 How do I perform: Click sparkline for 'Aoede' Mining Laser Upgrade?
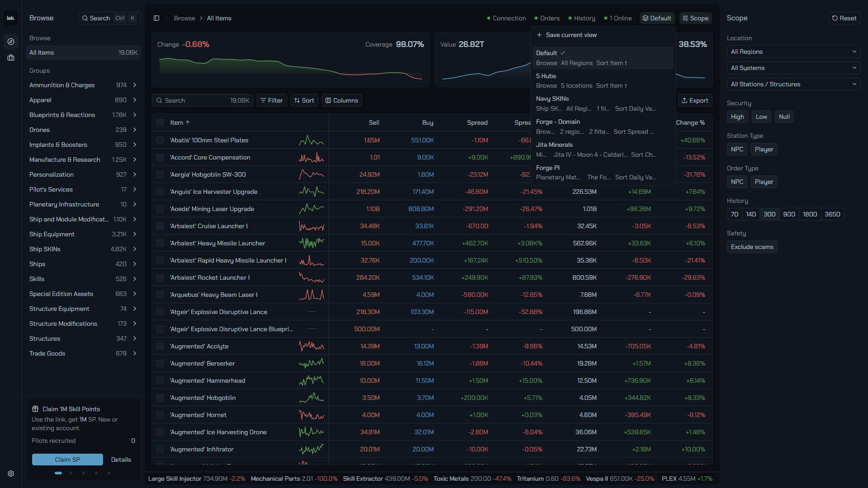[x=311, y=209]
